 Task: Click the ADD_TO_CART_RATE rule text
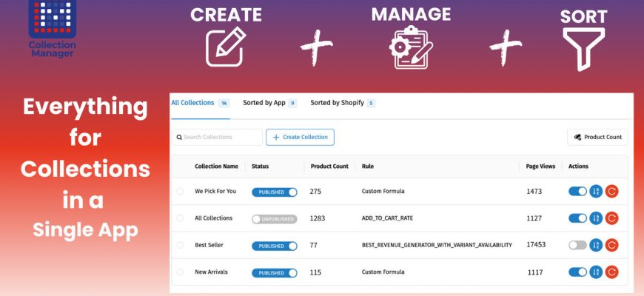(x=387, y=218)
